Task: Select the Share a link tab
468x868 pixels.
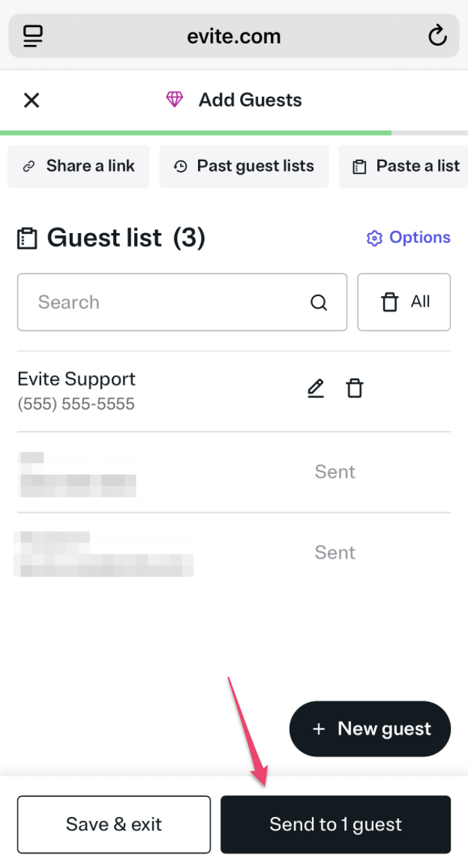Action: (79, 166)
